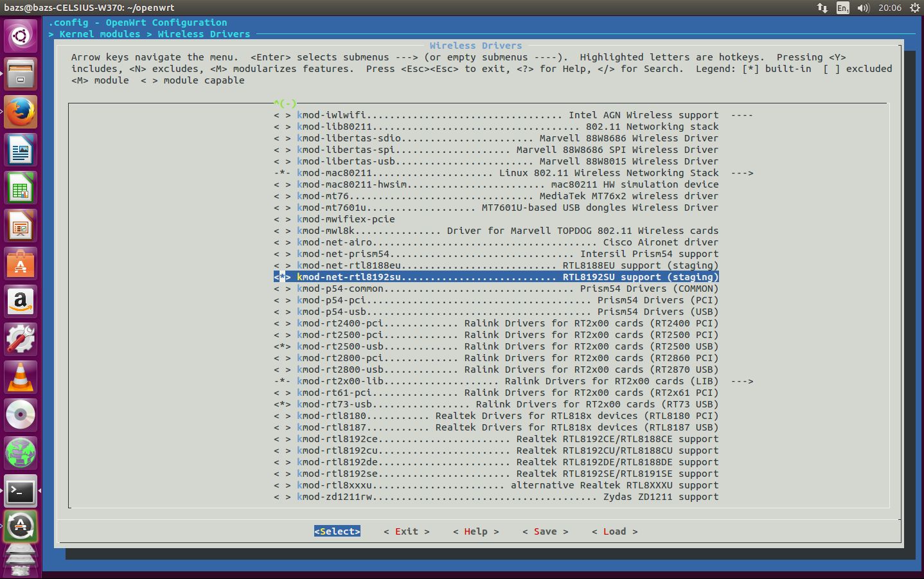
Task: Select the kmod-p54-common entry
Action: pyautogui.click(x=496, y=289)
